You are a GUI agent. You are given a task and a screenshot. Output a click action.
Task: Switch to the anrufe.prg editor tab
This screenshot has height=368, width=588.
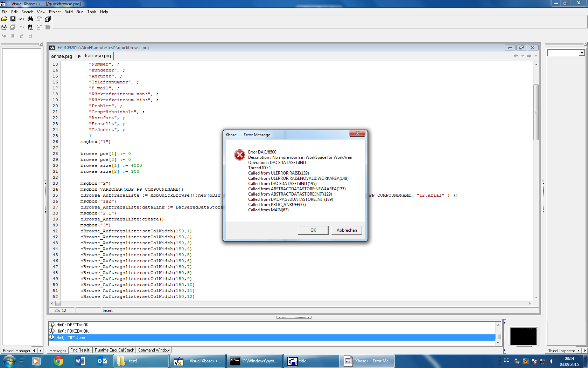(62, 56)
